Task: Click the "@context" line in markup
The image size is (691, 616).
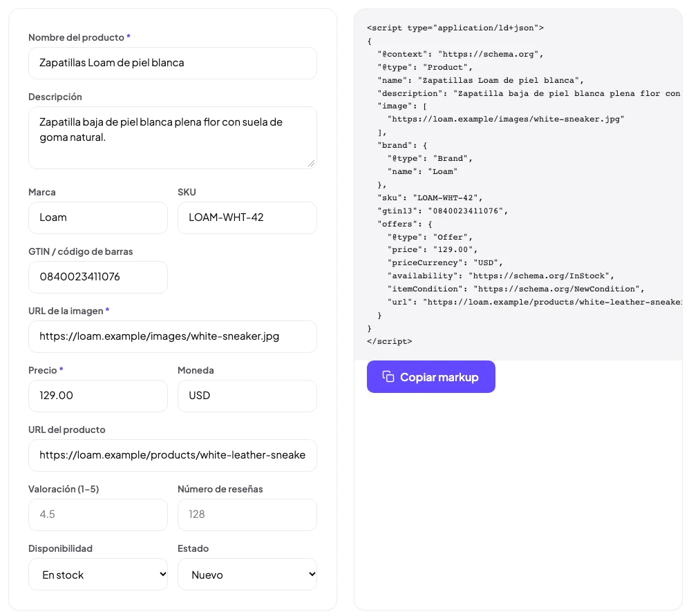Action: [x=460, y=54]
